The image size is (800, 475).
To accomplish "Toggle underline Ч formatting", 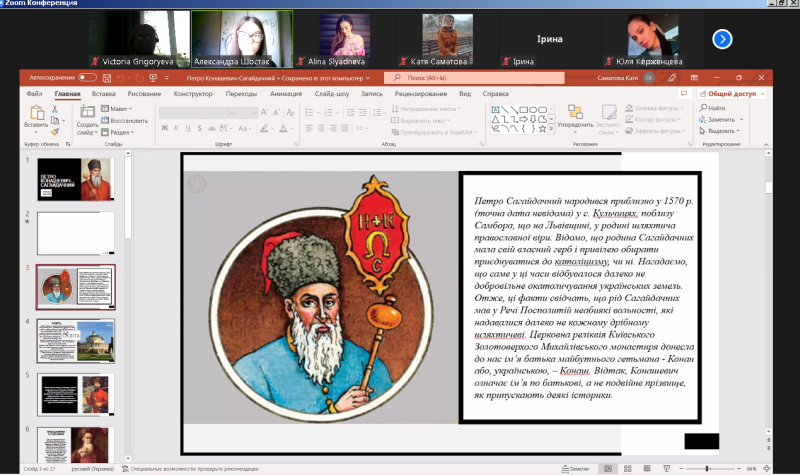I will 188,128.
